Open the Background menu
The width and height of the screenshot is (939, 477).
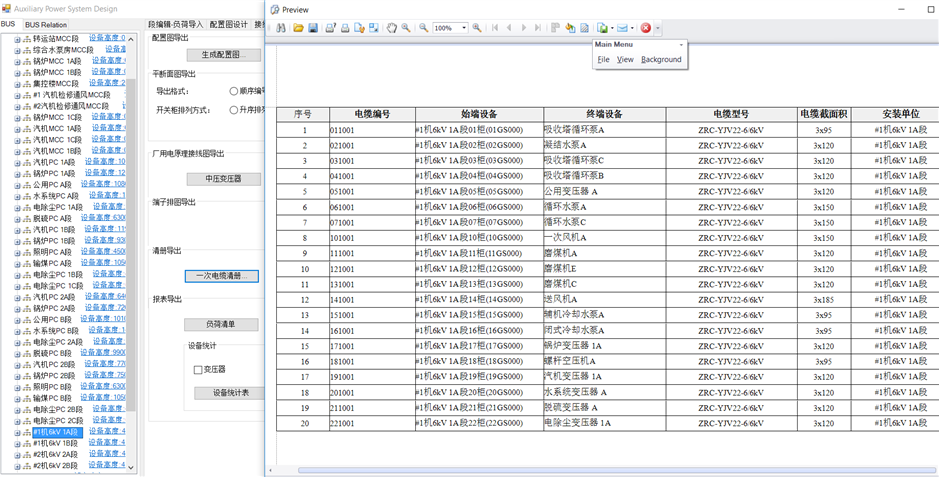[x=661, y=60]
